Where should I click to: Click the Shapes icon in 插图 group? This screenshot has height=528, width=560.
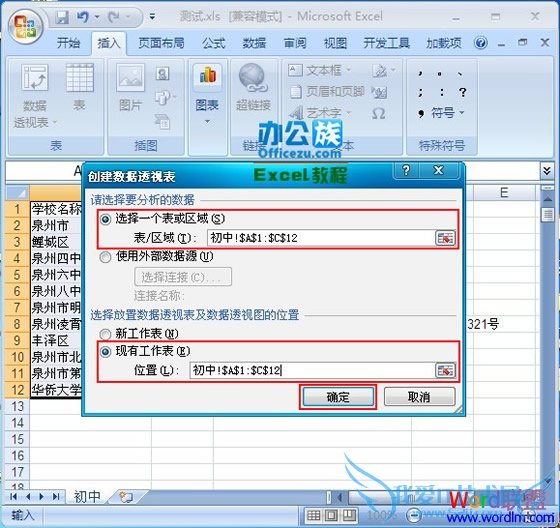(x=163, y=98)
